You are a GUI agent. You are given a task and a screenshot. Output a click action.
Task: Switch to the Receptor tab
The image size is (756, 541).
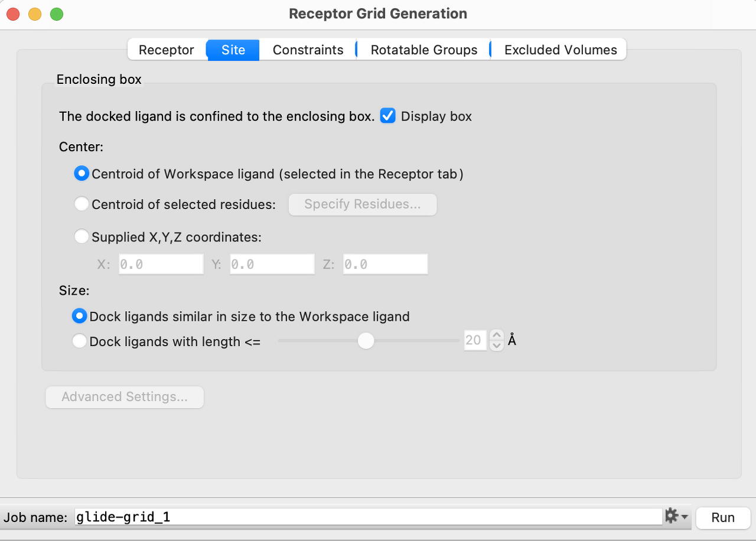point(167,50)
